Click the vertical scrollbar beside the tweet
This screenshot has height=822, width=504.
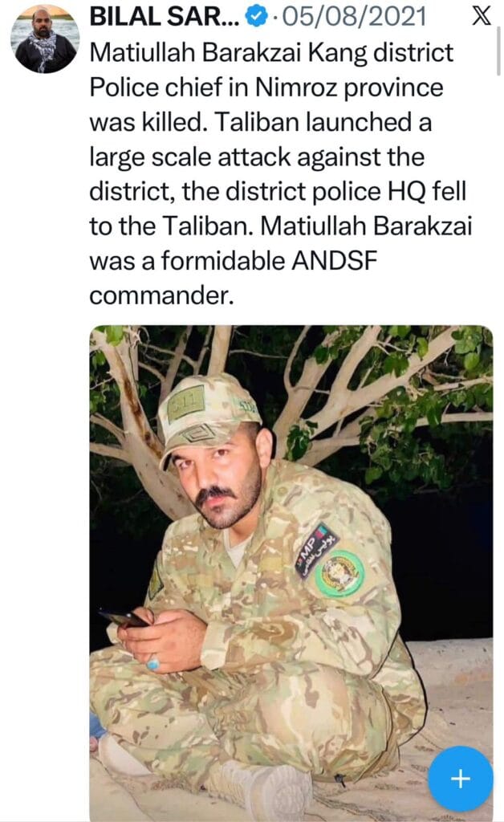tap(498, 50)
